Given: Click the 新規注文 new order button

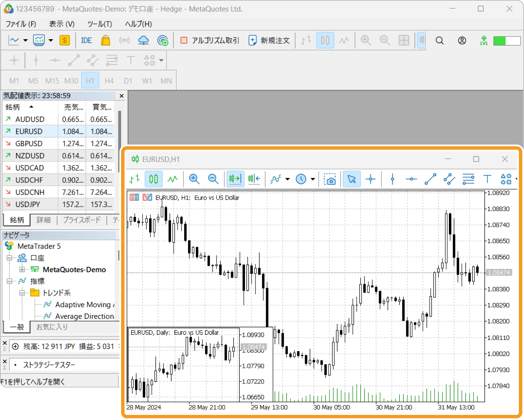Looking at the screenshot, I should pos(269,41).
